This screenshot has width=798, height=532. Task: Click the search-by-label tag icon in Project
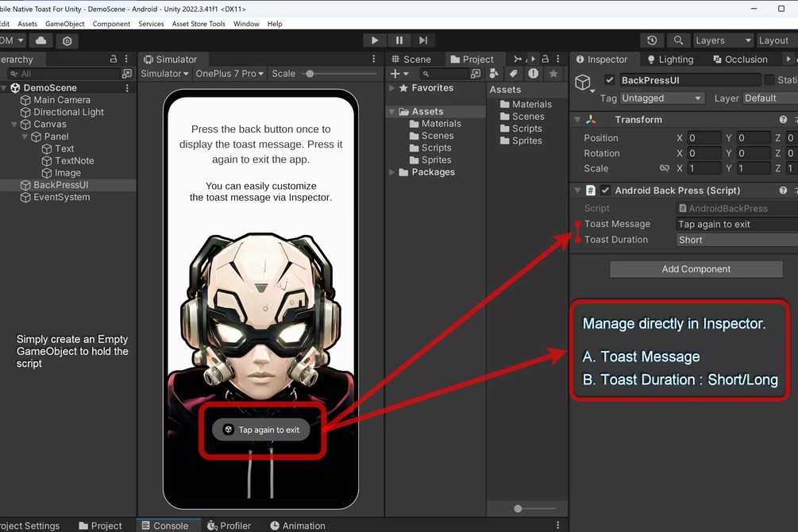point(514,74)
